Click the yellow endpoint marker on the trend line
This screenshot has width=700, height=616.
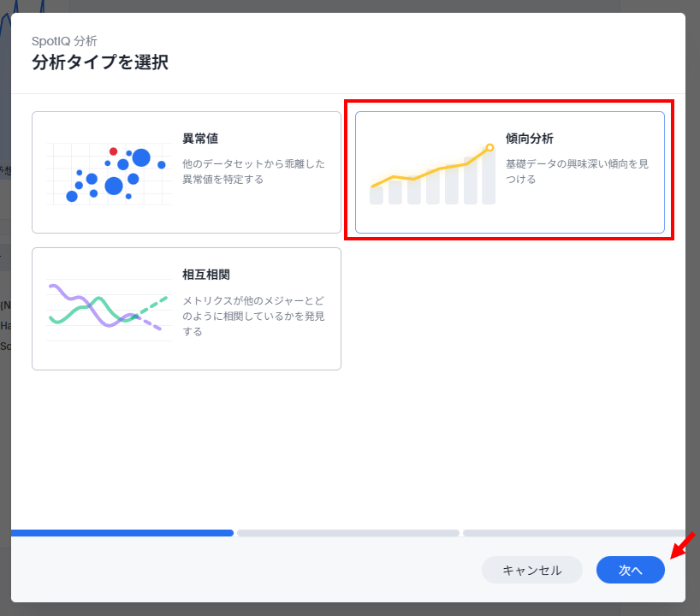(489, 148)
